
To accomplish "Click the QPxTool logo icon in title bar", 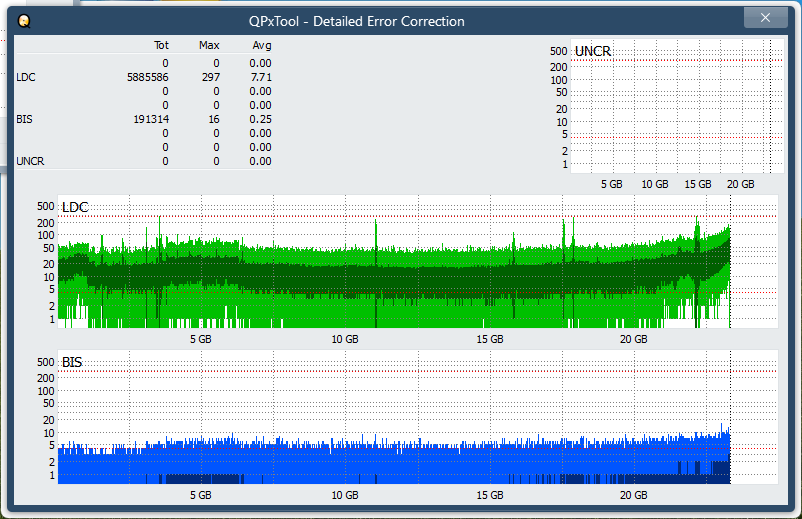I will [x=24, y=21].
